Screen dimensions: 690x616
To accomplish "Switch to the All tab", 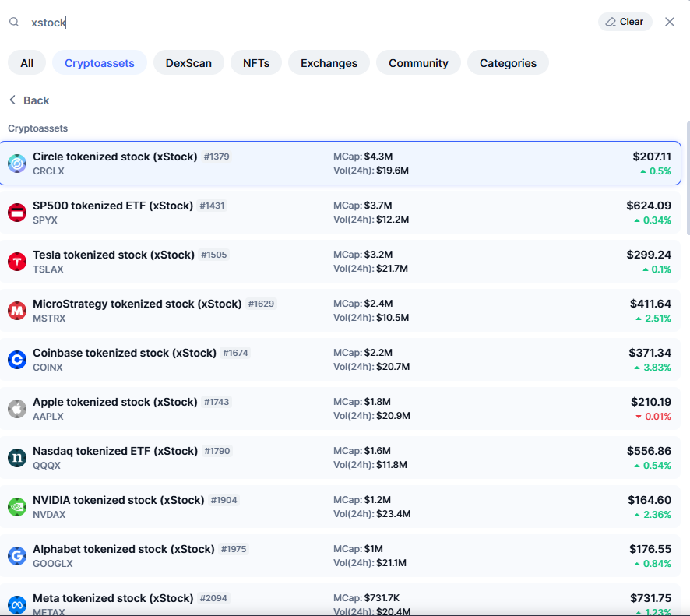I will click(x=26, y=63).
